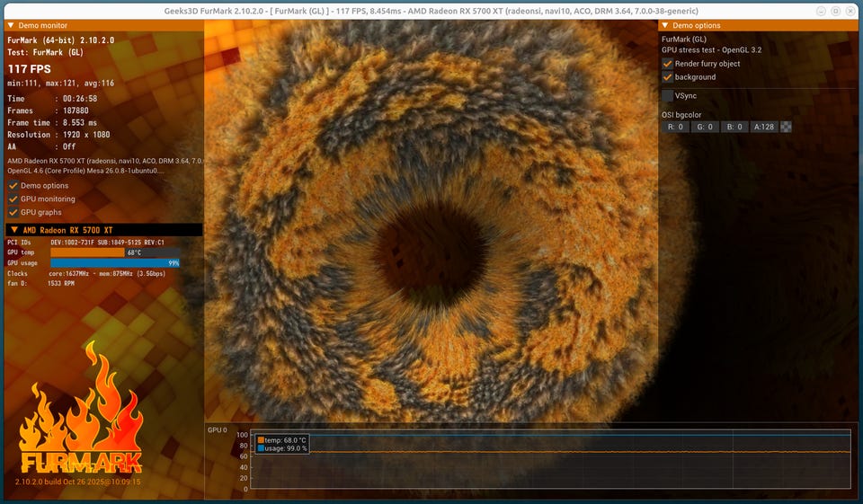The image size is (863, 504).
Task: Click the Test: FurMark (GL) line
Action: click(x=45, y=52)
